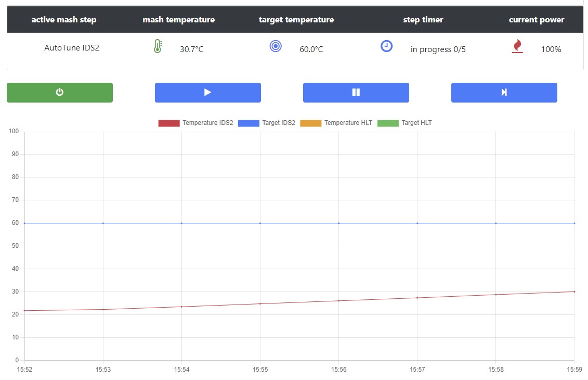Click the red temperature data point at 15:59
The image size is (588, 380).
[x=574, y=292]
